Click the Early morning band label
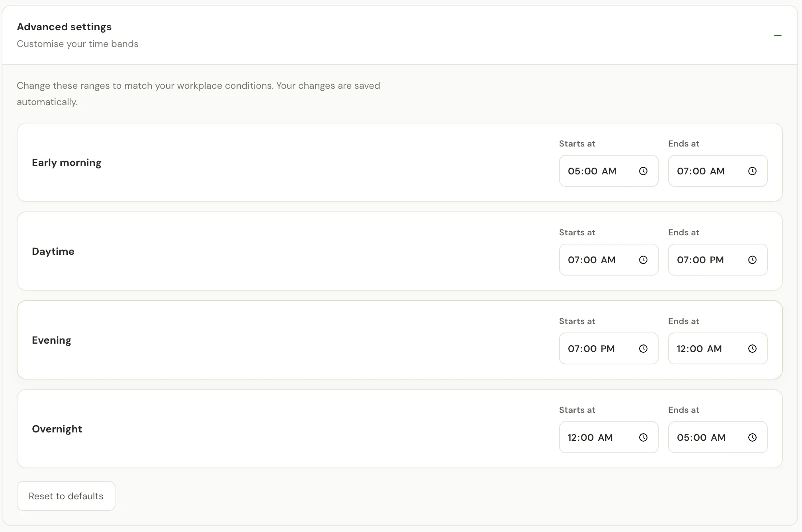Viewport: 802px width, 532px height. click(67, 162)
